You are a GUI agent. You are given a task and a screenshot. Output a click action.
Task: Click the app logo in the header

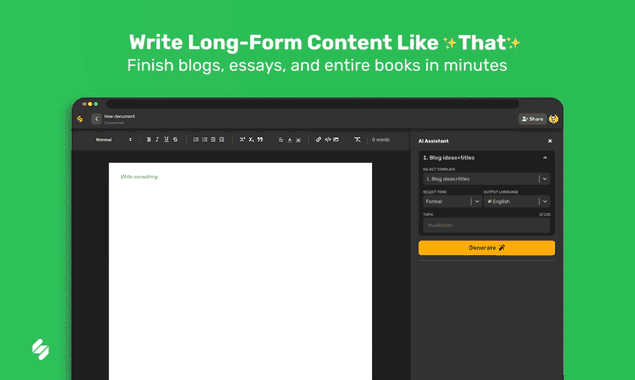coord(80,119)
